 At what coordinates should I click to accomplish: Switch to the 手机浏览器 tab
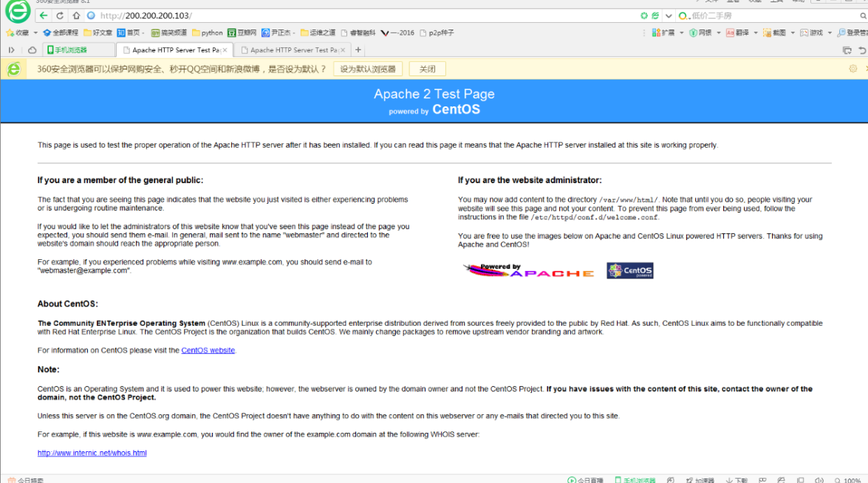point(78,49)
